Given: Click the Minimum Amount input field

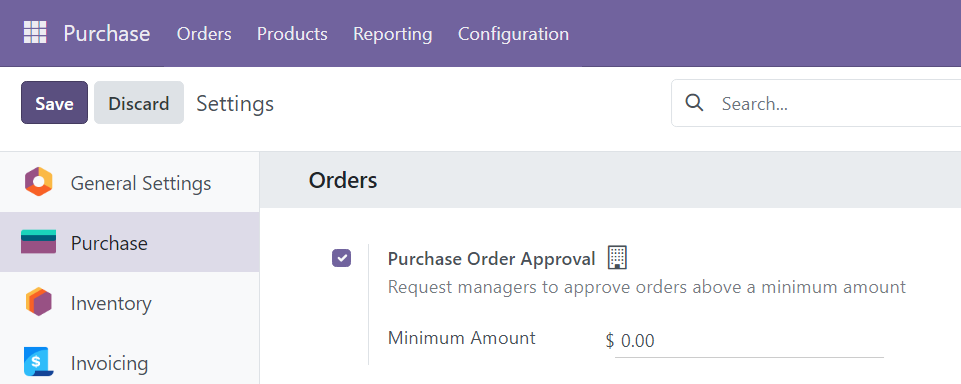Looking at the screenshot, I should coord(749,341).
